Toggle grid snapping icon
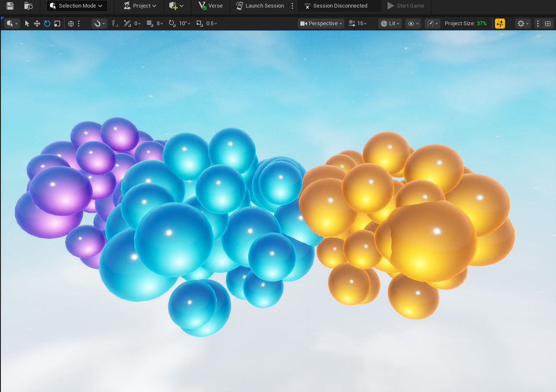Image resolution: width=556 pixels, height=392 pixels. click(x=150, y=24)
